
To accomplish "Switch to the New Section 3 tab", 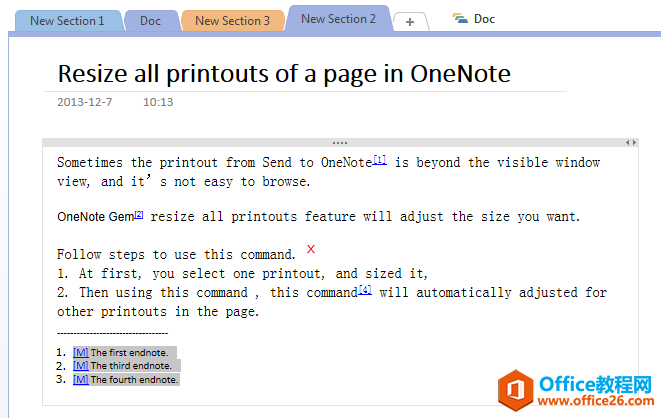I will 232,21.
